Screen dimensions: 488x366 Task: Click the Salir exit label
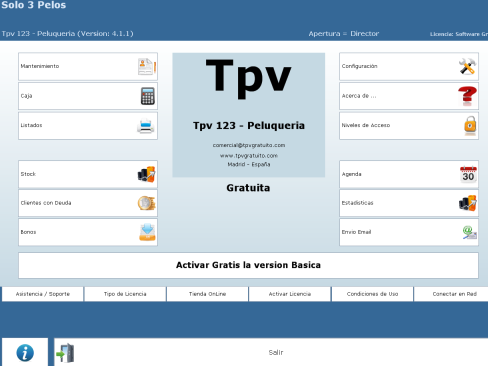tap(276, 352)
